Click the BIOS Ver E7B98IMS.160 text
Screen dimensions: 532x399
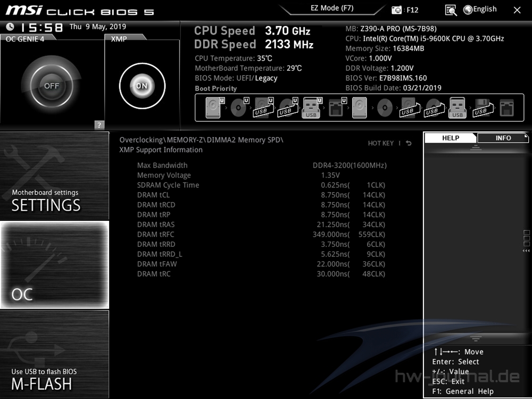[386, 78]
